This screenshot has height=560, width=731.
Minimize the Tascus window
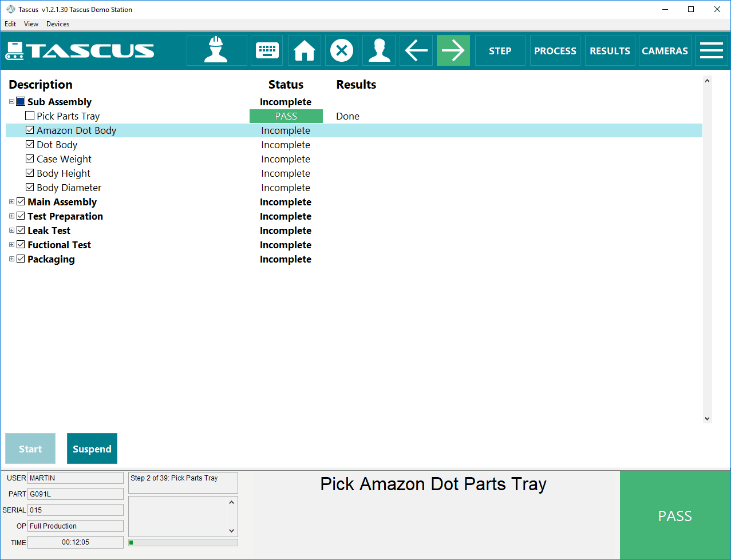tap(666, 9)
